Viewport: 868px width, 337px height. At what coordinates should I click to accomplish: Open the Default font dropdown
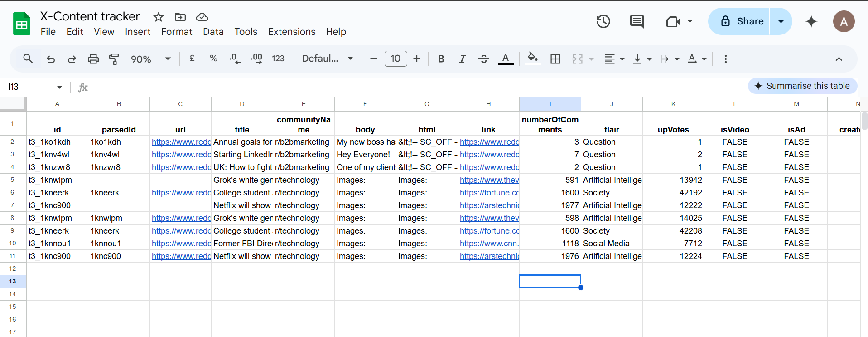[328, 59]
